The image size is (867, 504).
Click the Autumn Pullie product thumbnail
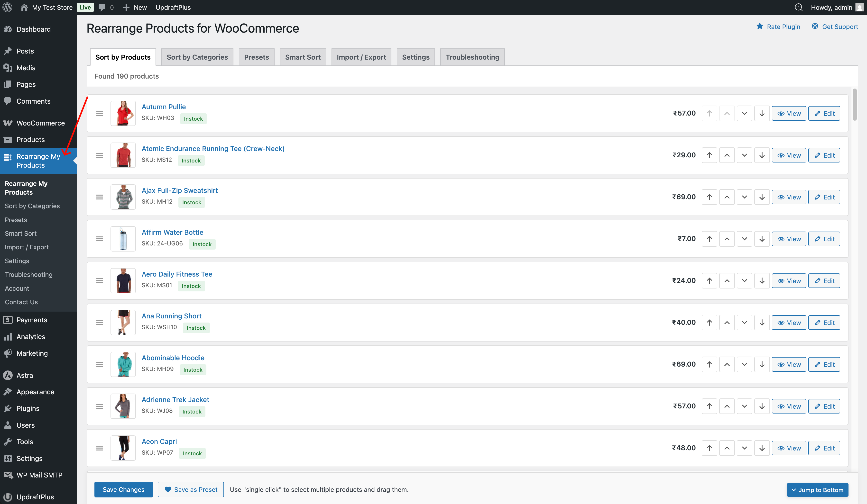123,113
